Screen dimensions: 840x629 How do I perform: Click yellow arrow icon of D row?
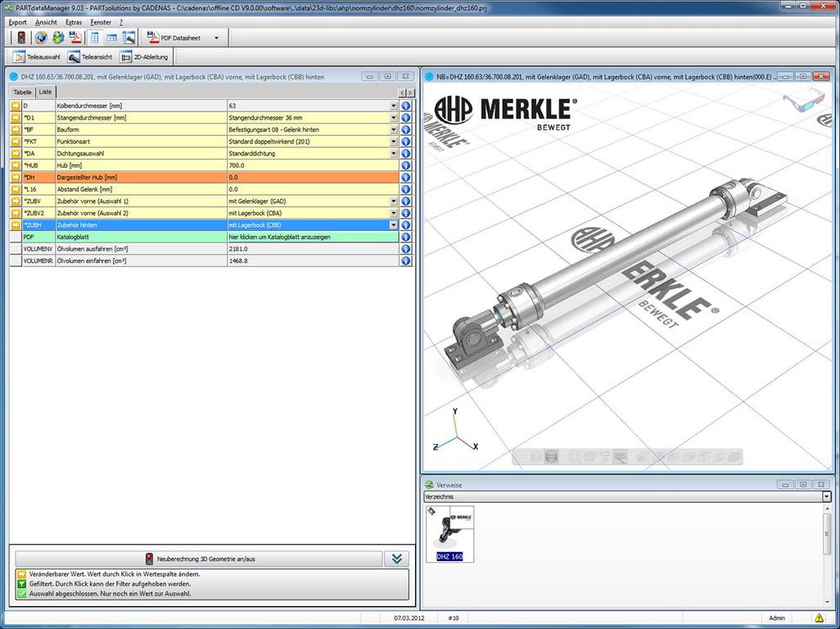16,106
